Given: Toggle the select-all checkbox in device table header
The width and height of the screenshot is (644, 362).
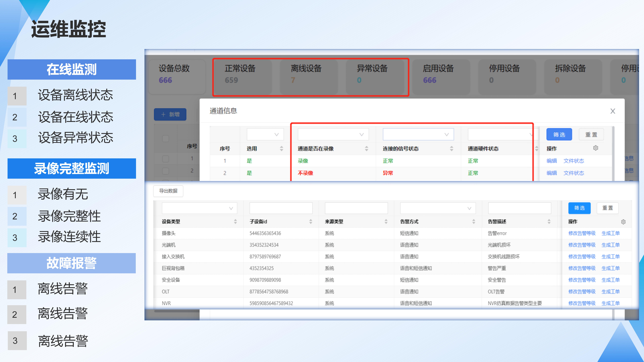Looking at the screenshot, I should tap(166, 139).
